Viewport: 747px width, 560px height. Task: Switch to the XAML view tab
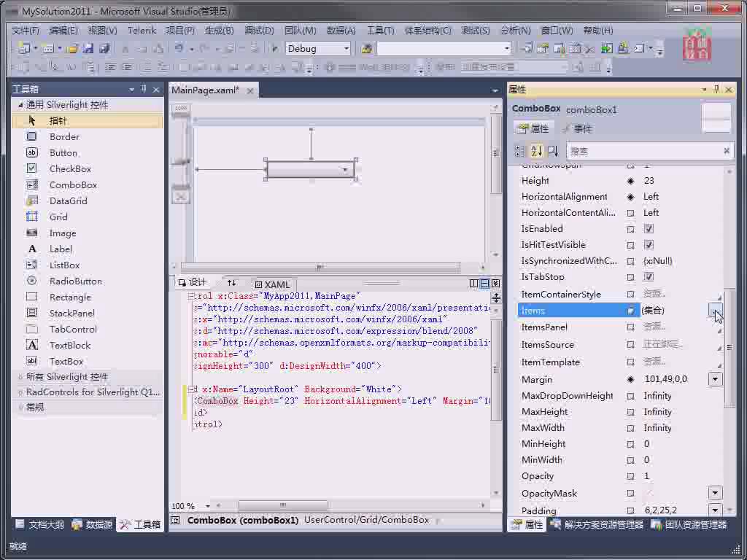tap(273, 284)
